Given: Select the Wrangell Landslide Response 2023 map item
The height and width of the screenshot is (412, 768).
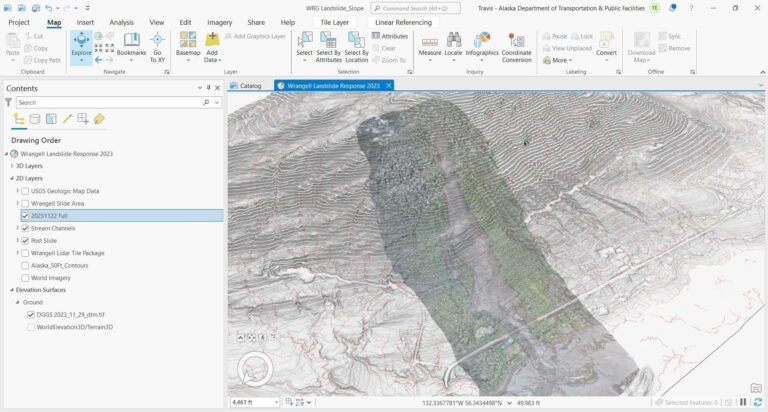Looking at the screenshot, I should 67,154.
